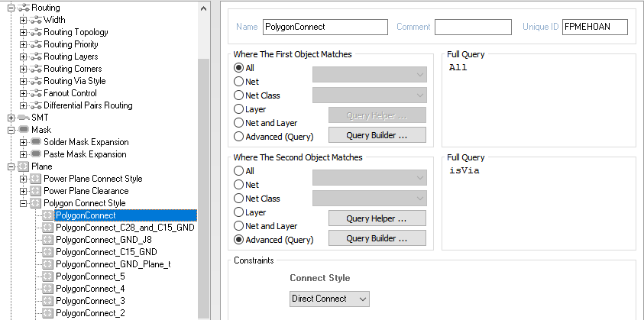Click the SMT category icon
The image size is (644, 320).
point(23,118)
